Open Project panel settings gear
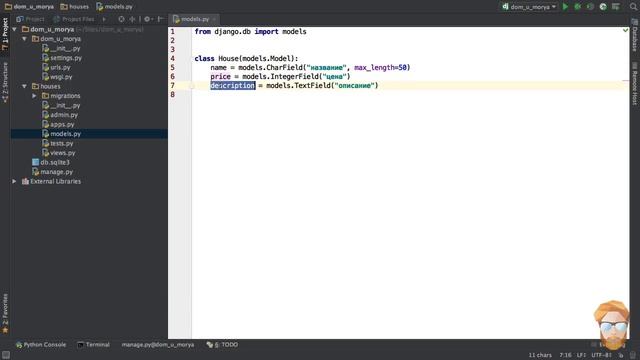This screenshot has height=360, width=640. (147, 19)
